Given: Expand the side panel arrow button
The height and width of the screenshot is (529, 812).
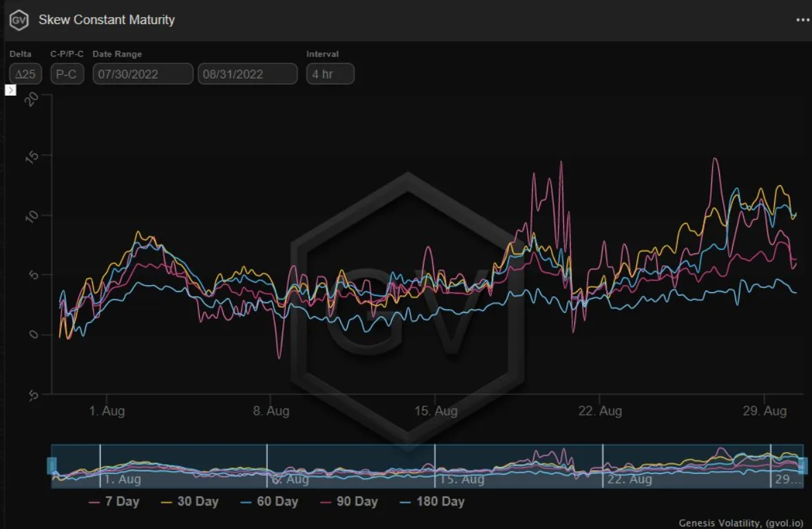Looking at the screenshot, I should coord(10,90).
